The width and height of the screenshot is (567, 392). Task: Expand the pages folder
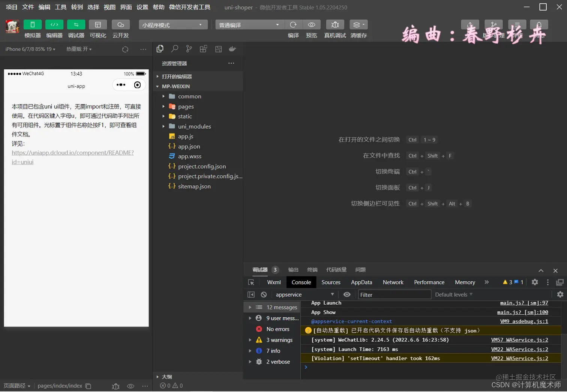coord(199,107)
